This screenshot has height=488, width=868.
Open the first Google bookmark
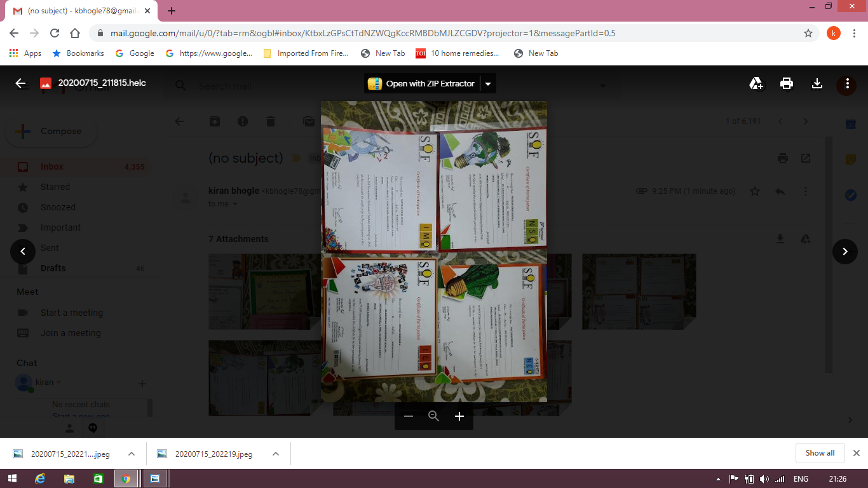pyautogui.click(x=135, y=53)
